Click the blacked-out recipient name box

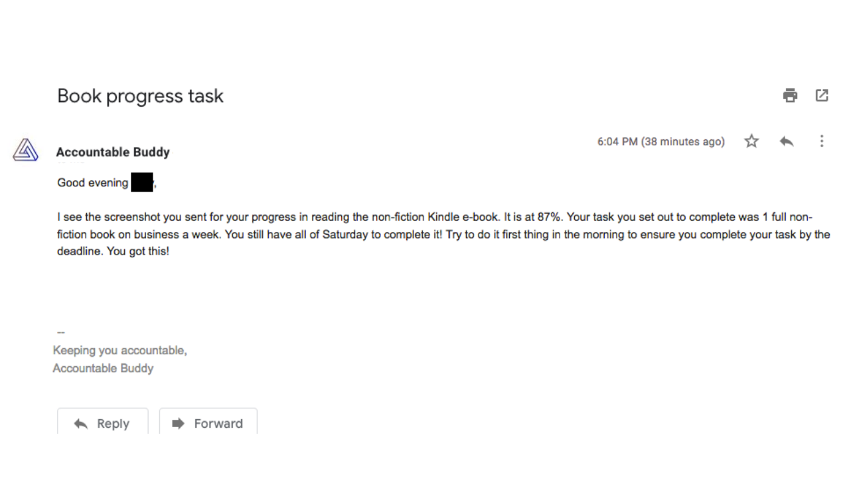(142, 182)
